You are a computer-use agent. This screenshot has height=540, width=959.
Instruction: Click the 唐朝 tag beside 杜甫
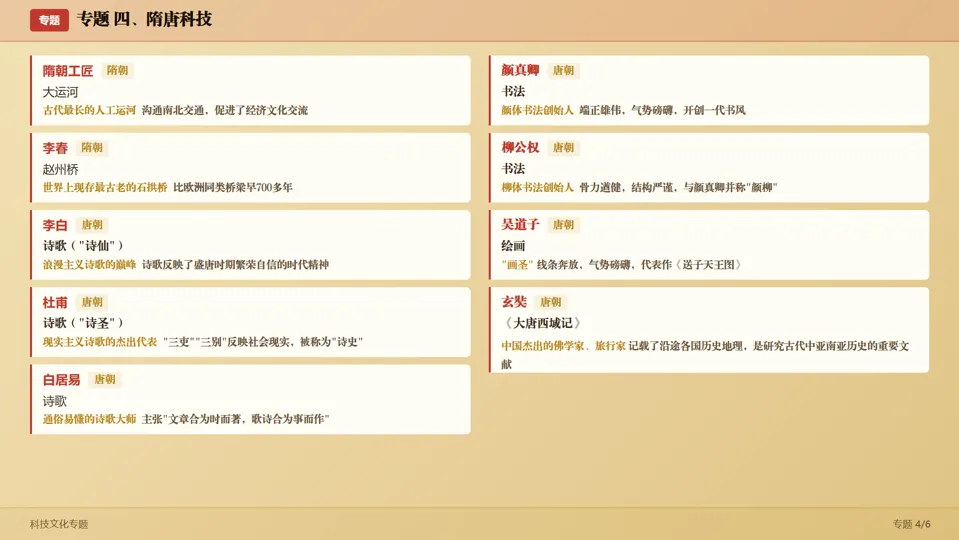[92, 301]
